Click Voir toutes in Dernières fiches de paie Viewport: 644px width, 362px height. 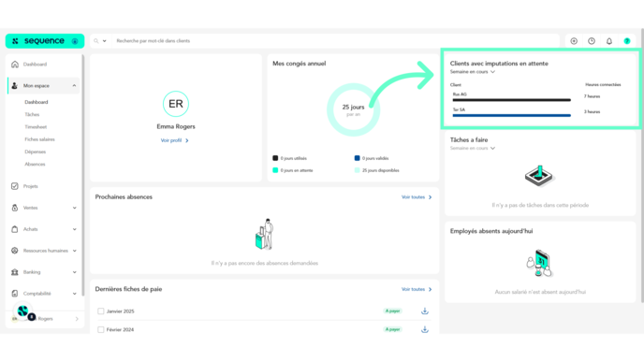[417, 289]
